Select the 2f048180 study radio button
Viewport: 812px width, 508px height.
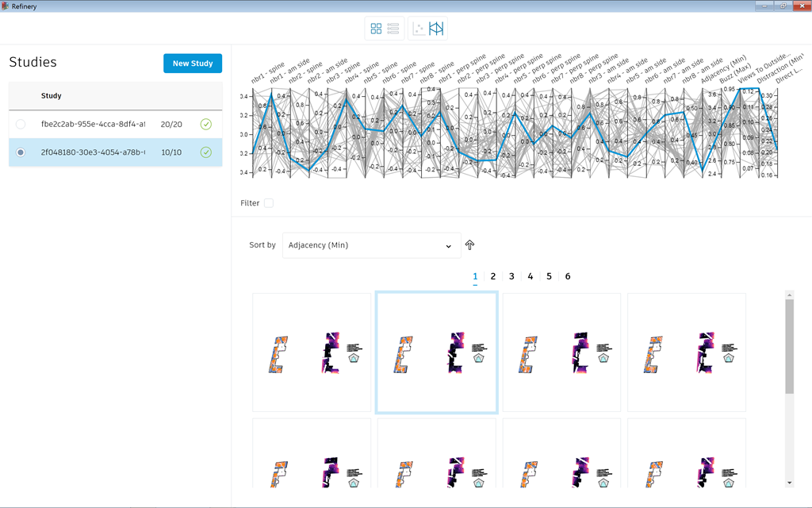[x=21, y=152]
